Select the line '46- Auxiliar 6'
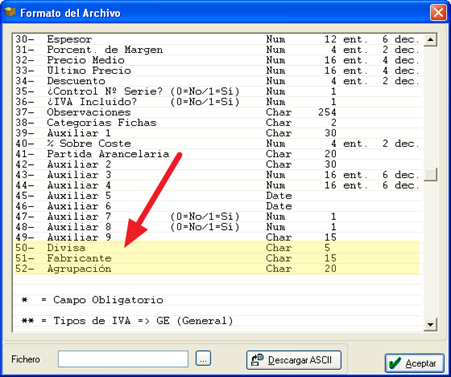This screenshot has height=377, width=451. point(218,206)
